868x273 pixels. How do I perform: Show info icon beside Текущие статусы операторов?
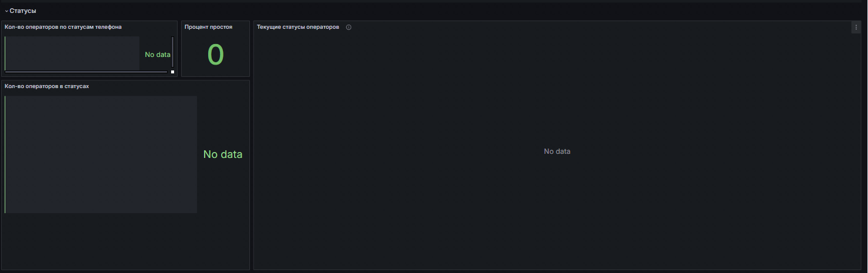click(x=349, y=27)
